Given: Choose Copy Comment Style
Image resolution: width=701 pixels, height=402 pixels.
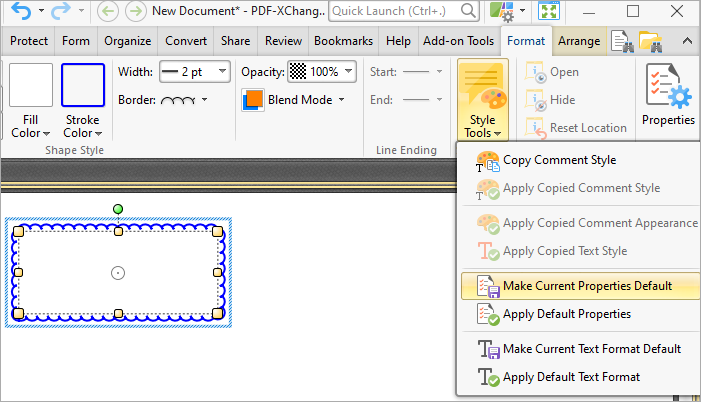Looking at the screenshot, I should pos(580,160).
